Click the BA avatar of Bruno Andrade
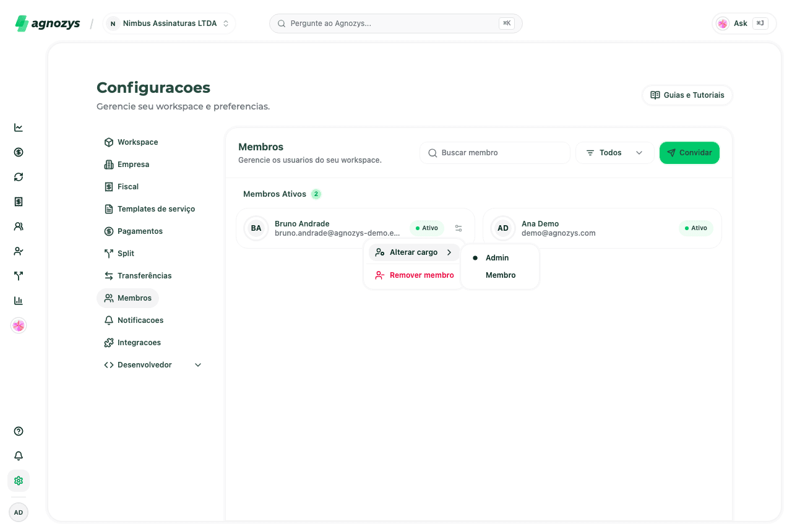792x532 pixels. [256, 228]
